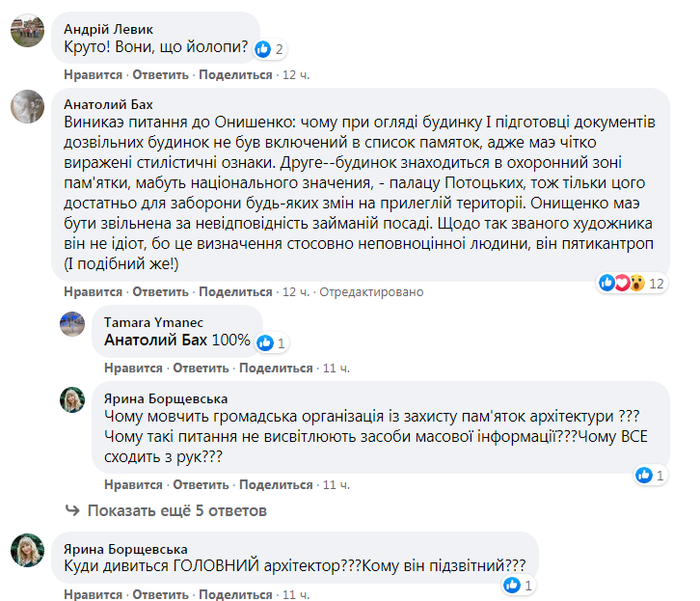Click like reaction icon on Андрій Левик's comment

(x=262, y=48)
